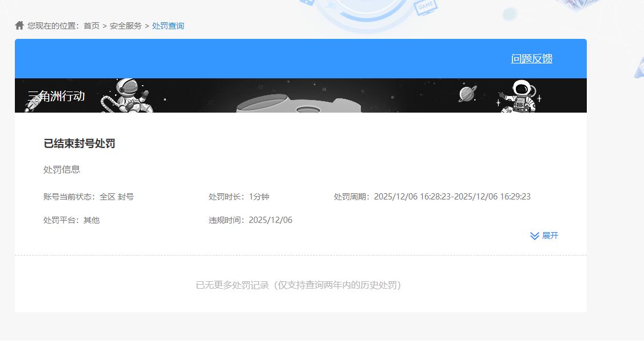
Task: Click the waving astronaut on banner's right
Action: pos(518,96)
